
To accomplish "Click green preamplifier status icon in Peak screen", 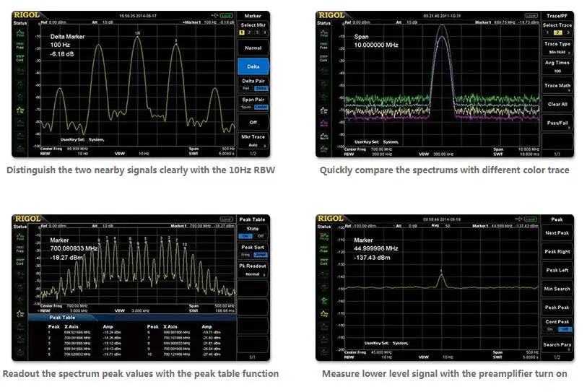I will [x=324, y=300].
